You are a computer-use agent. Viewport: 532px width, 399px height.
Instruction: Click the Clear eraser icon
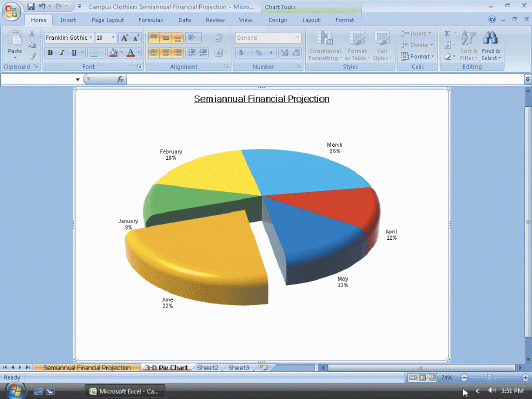(448, 56)
